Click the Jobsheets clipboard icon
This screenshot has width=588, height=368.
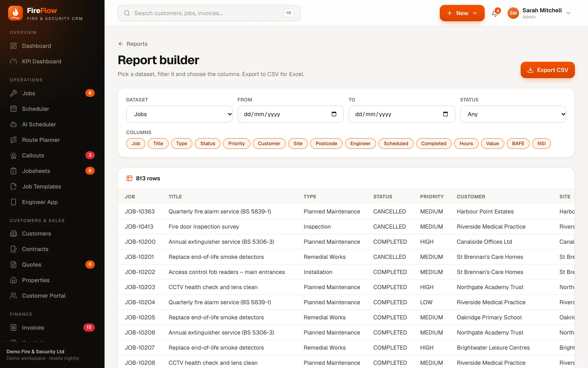click(14, 171)
